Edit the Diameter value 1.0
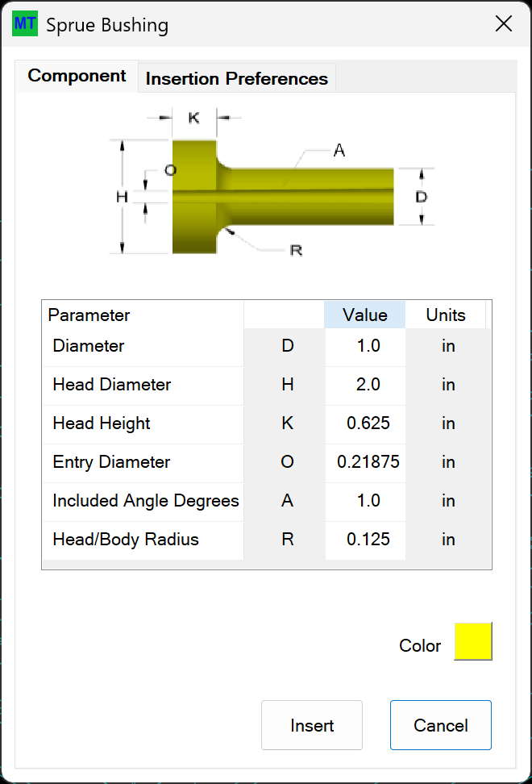This screenshot has width=532, height=784. click(365, 346)
